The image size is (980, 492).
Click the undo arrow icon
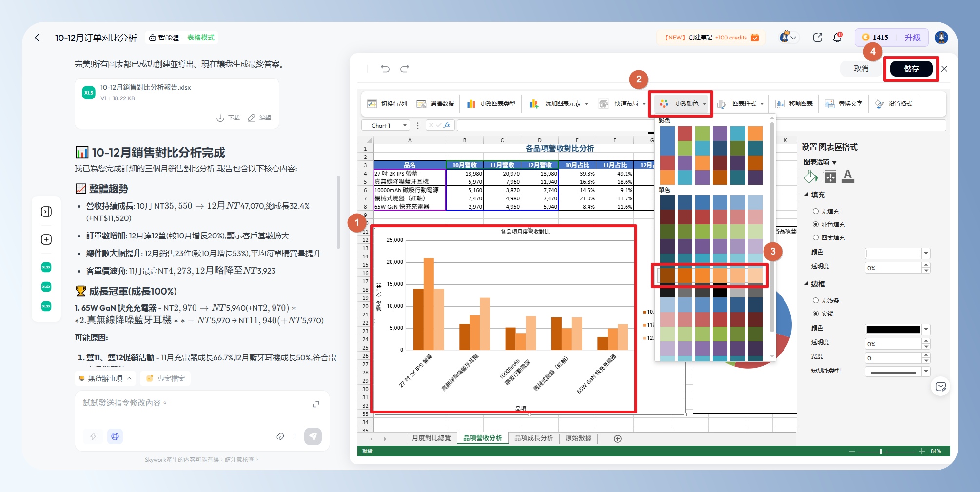tap(385, 69)
